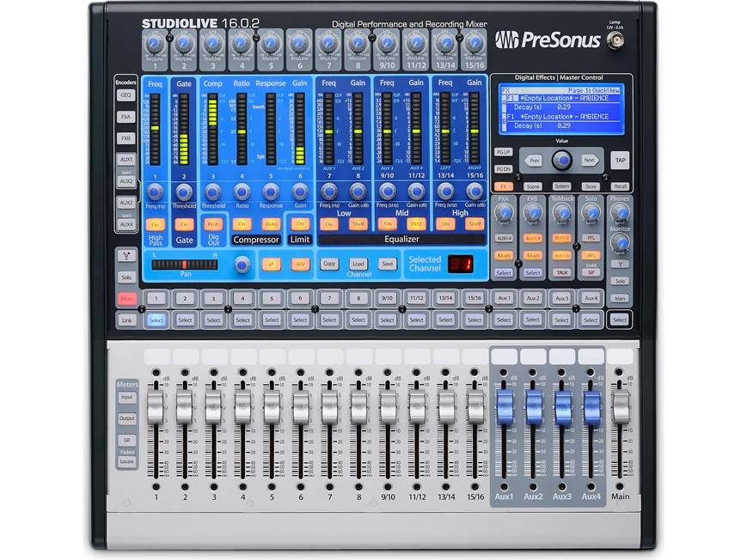The image size is (747, 560).
Task: Click the FXA level knob
Action: coord(504,212)
